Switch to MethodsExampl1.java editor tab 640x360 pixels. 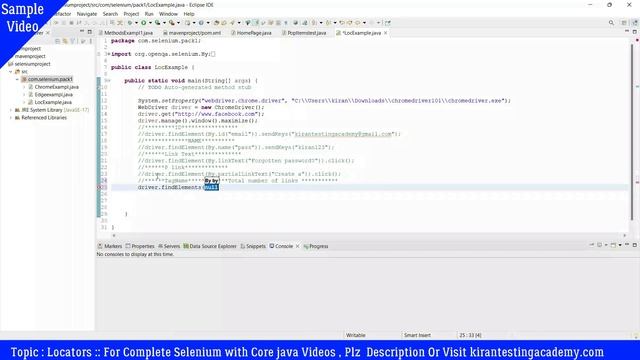pyautogui.click(x=126, y=33)
